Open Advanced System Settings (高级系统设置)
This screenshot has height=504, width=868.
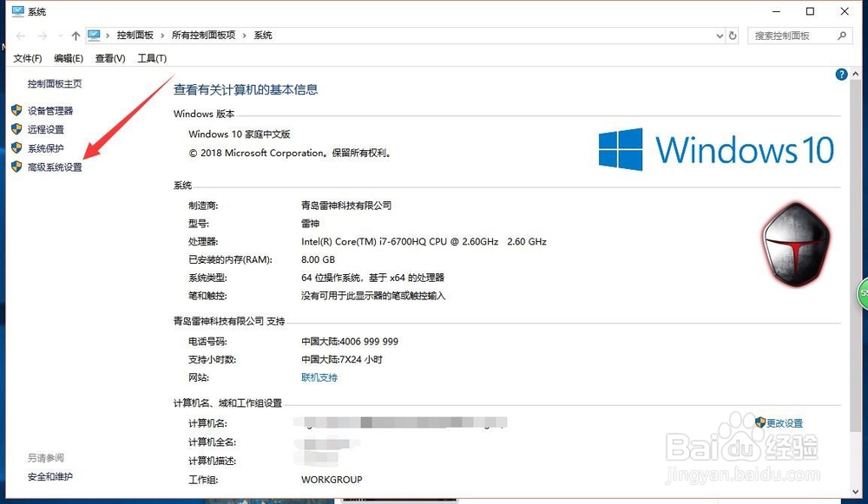[55, 167]
